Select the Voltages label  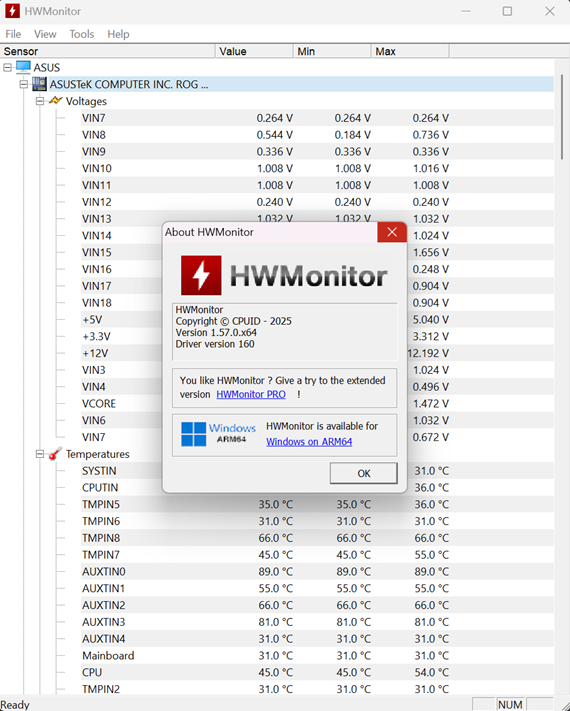click(86, 101)
